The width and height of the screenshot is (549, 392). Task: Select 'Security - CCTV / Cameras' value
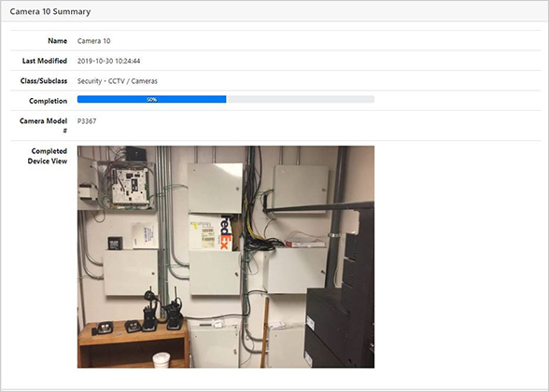[x=118, y=81]
